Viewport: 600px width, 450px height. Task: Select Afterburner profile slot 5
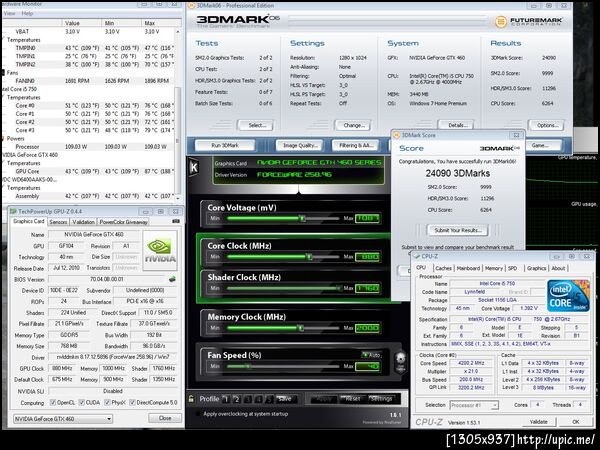coord(269,399)
